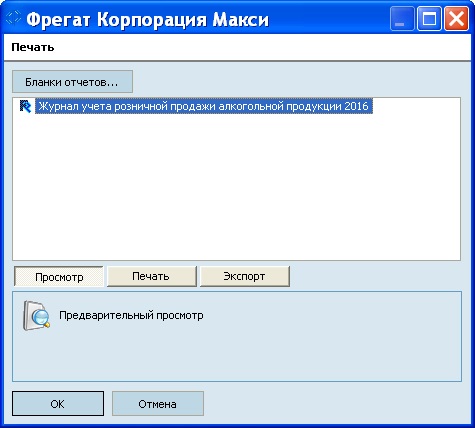Switch to the Экспорт tab
The image size is (475, 428).
245,276
